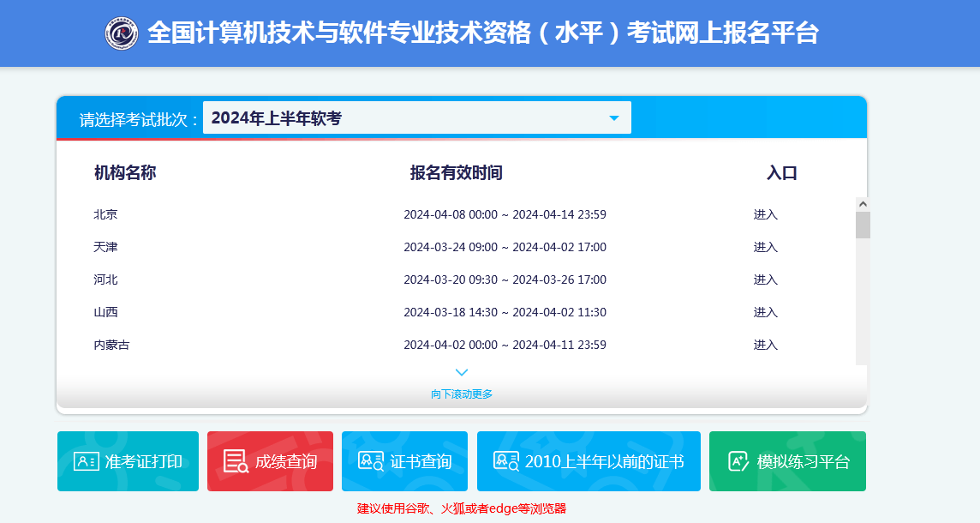Enter registration for 北京
Image resolution: width=980 pixels, height=523 pixels.
click(x=765, y=214)
